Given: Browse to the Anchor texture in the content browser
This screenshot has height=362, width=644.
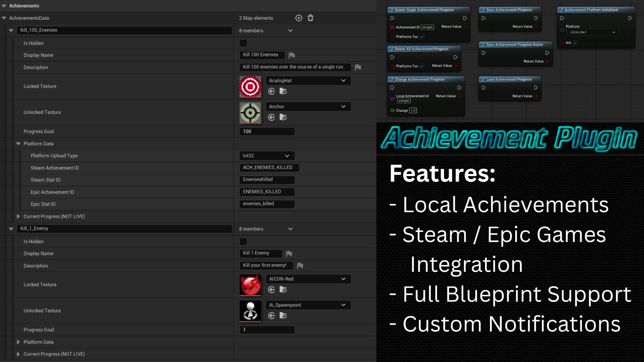Looking at the screenshot, I should (283, 117).
